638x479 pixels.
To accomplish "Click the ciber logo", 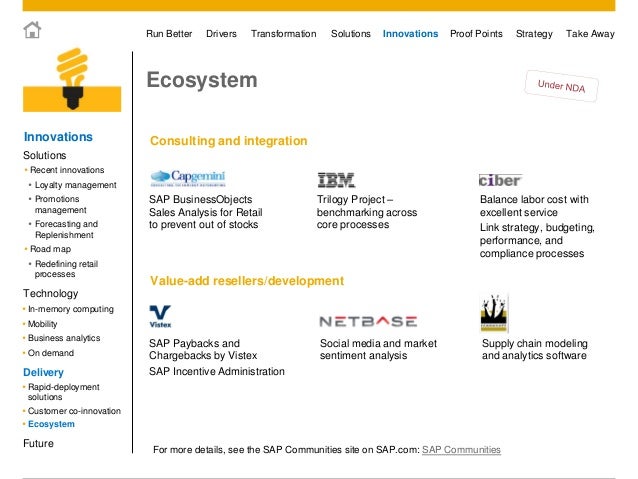I will 500,180.
